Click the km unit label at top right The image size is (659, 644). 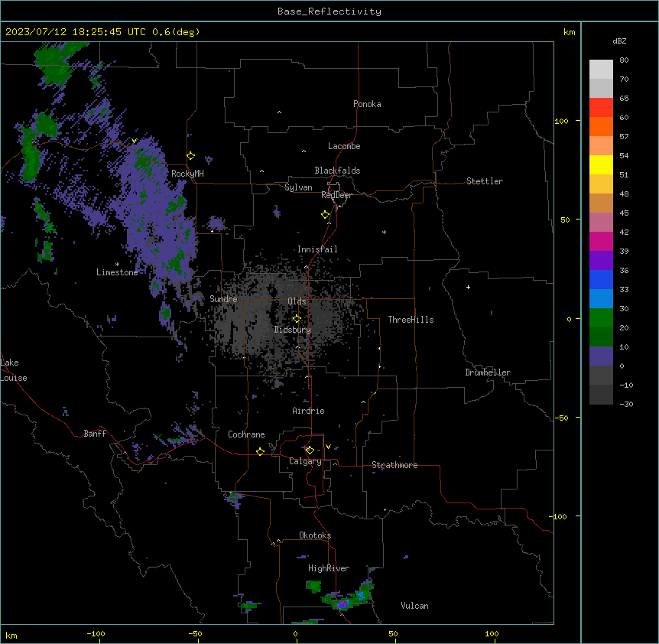569,32
